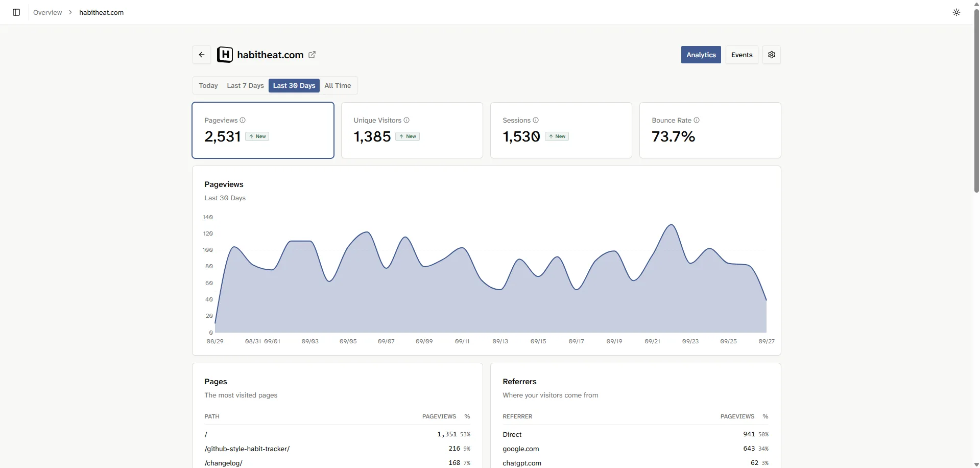Viewport: 980px width, 468px height.
Task: Click the google.com referrer row
Action: point(635,449)
